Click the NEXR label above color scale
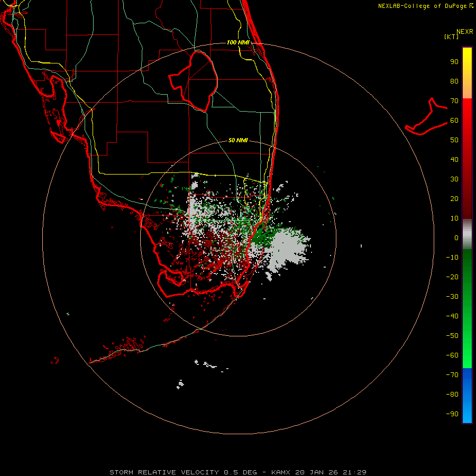The image size is (476, 476). 464,32
